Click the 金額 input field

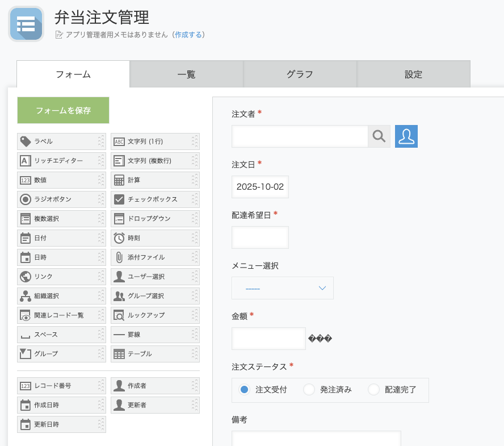coord(268,339)
